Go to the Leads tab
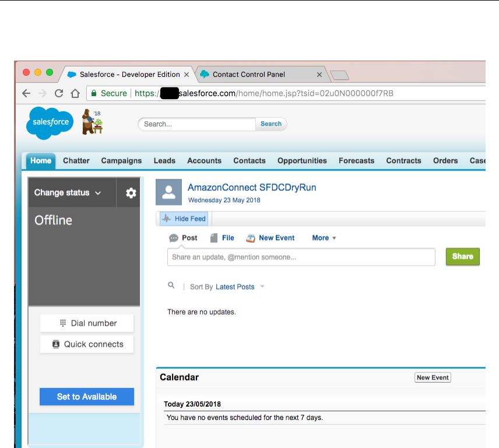499x448 pixels. tap(164, 161)
